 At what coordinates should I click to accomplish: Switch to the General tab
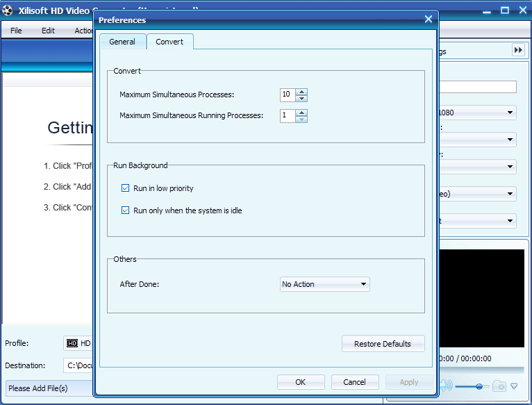coord(122,42)
